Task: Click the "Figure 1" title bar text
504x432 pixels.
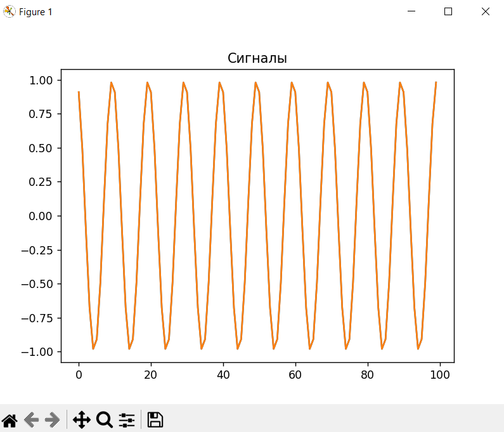Action: click(36, 12)
